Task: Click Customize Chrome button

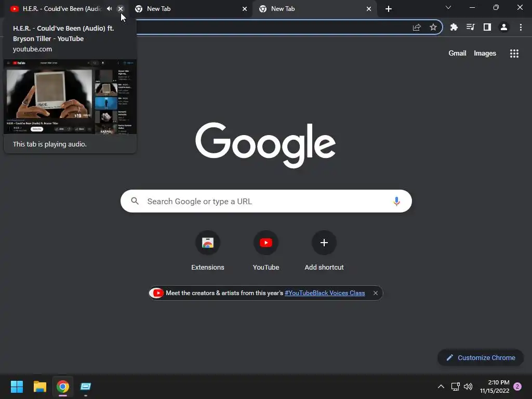Action: click(x=481, y=357)
